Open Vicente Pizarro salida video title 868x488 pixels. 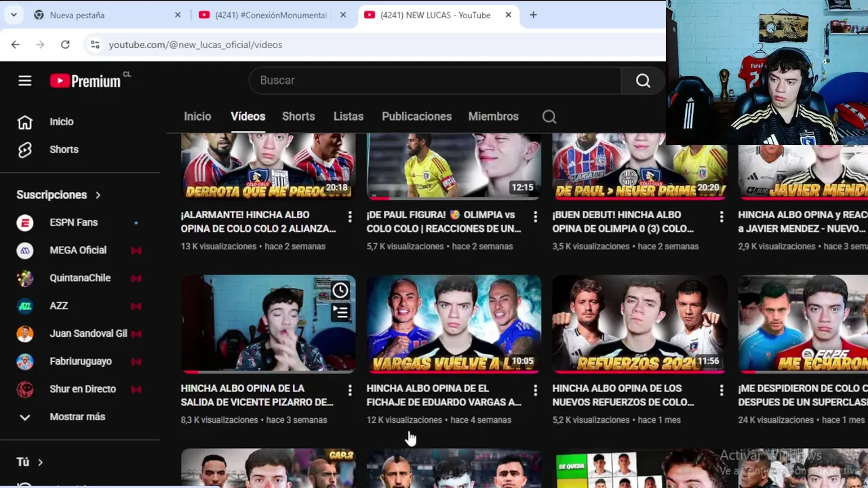pos(257,395)
